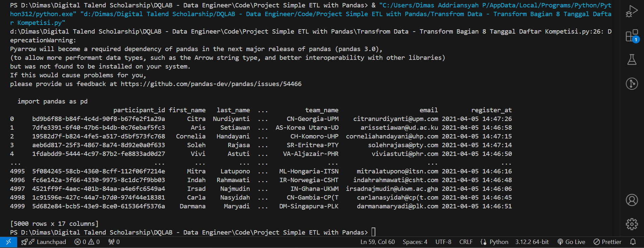Open the Git graph circular icon
This screenshot has width=644, height=248.
coord(632,84)
